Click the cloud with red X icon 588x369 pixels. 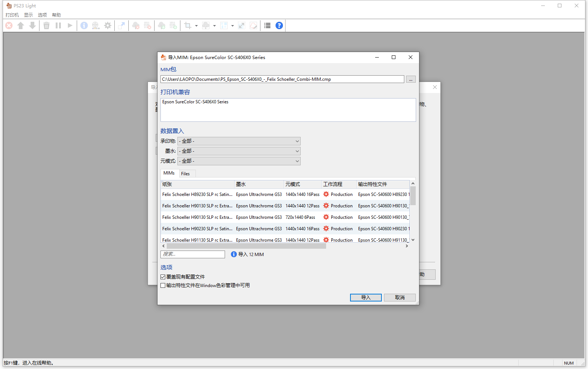tap(136, 25)
